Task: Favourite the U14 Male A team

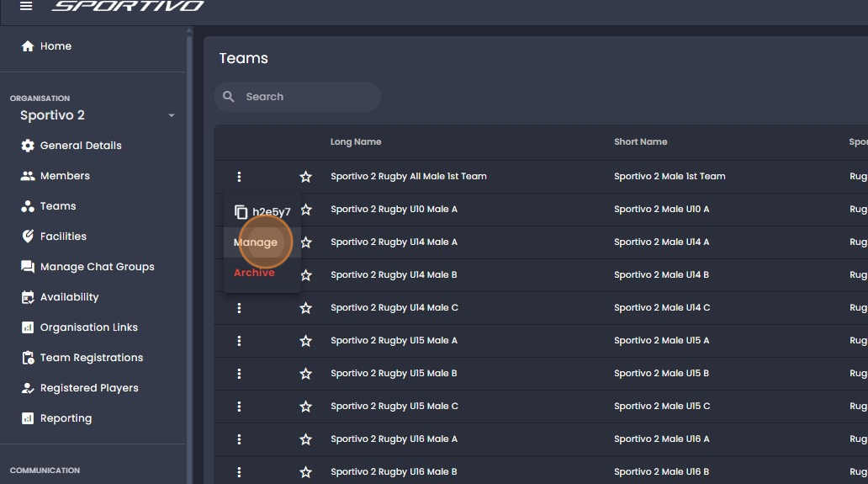Action: click(x=305, y=242)
